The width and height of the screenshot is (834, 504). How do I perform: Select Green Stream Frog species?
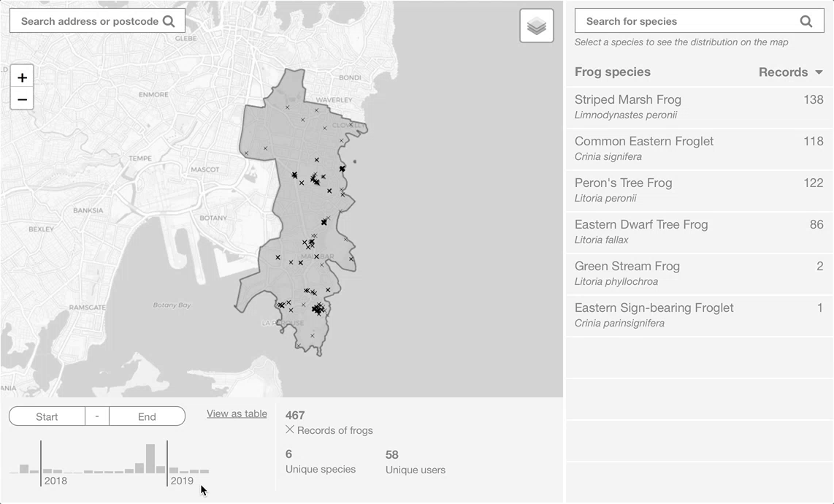coord(699,273)
